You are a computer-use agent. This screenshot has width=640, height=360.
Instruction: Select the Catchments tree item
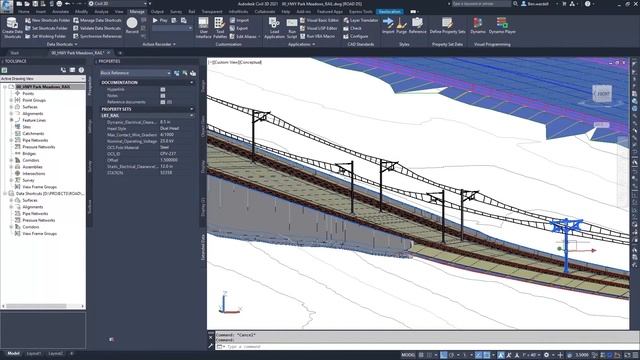pos(33,133)
